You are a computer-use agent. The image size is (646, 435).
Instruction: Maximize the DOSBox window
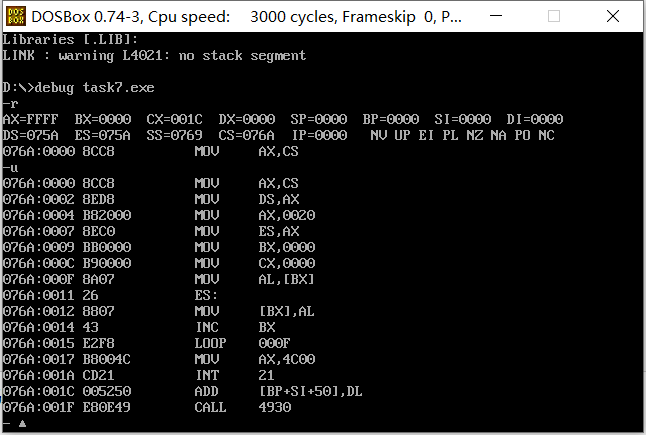554,16
